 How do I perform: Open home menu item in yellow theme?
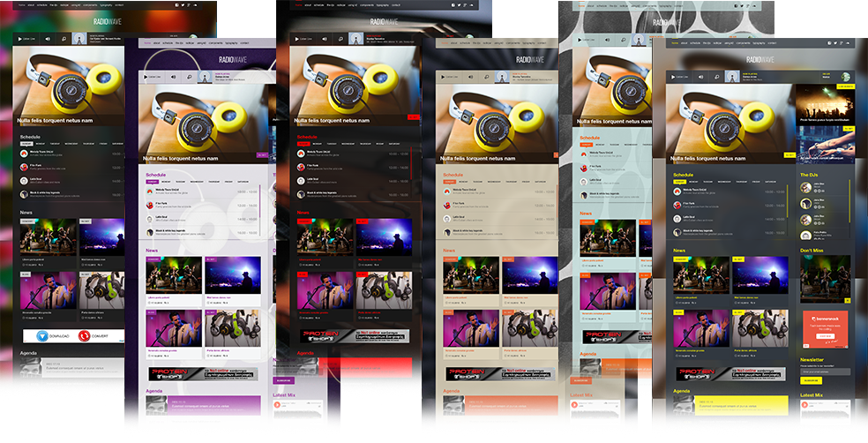pos(675,43)
